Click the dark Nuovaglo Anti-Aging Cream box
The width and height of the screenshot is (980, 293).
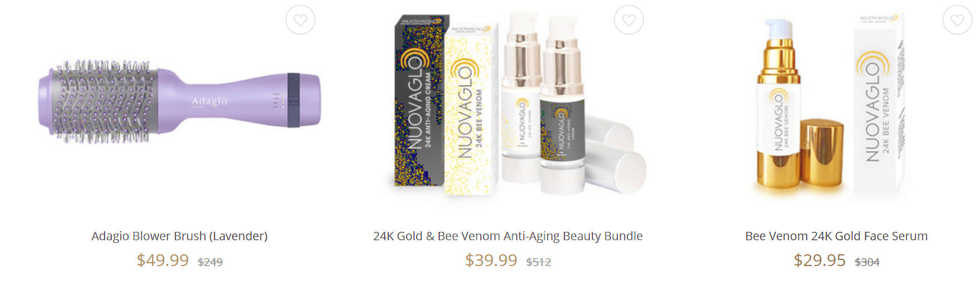click(x=420, y=101)
